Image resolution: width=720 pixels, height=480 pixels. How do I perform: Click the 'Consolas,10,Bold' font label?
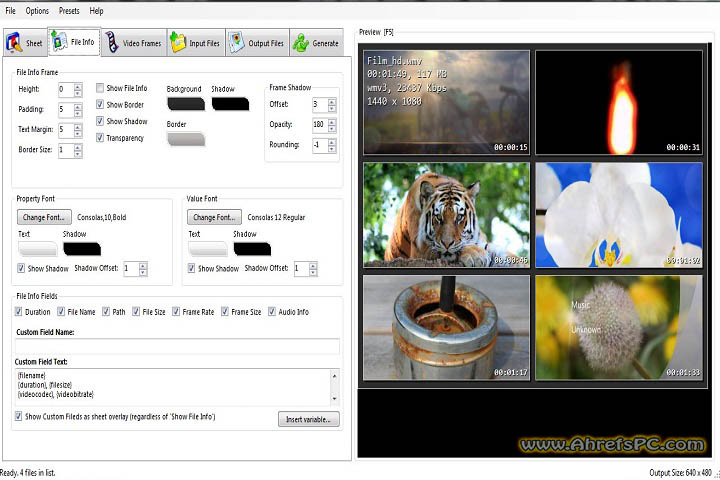coord(101,217)
